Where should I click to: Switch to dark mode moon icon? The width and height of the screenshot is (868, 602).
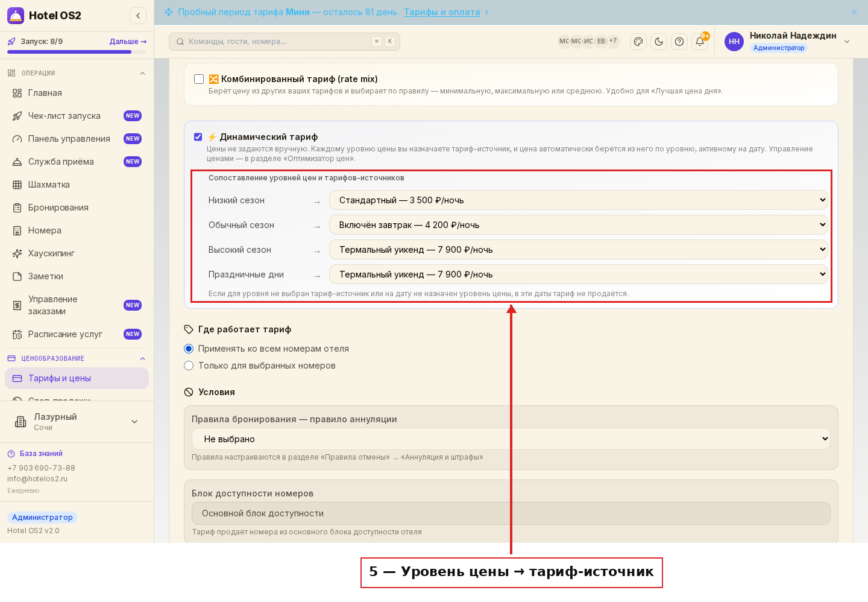click(659, 42)
